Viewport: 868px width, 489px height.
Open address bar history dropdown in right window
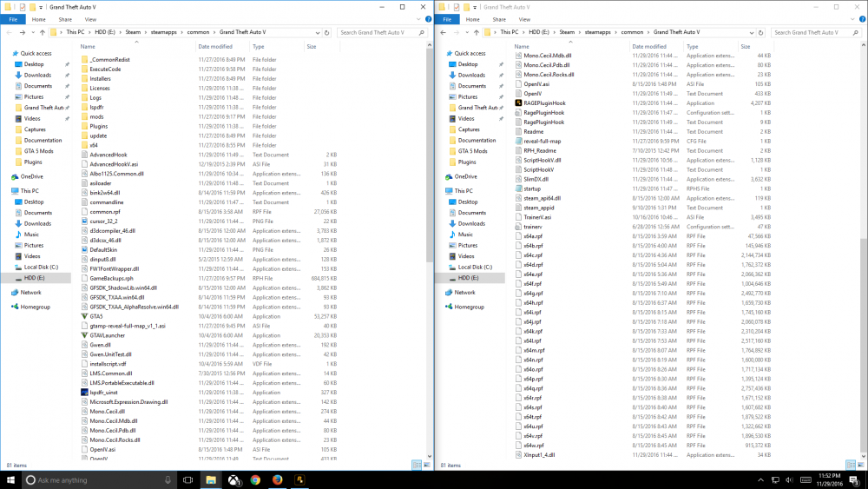[x=752, y=33]
